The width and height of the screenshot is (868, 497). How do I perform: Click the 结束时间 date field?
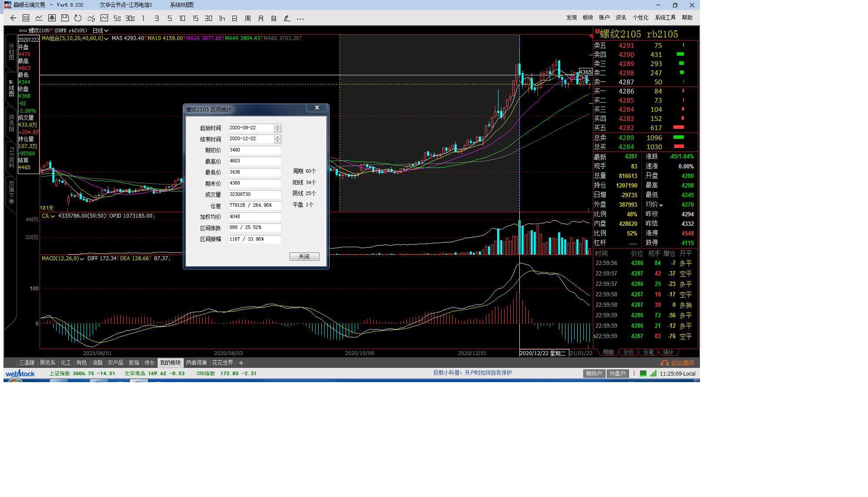[251, 138]
